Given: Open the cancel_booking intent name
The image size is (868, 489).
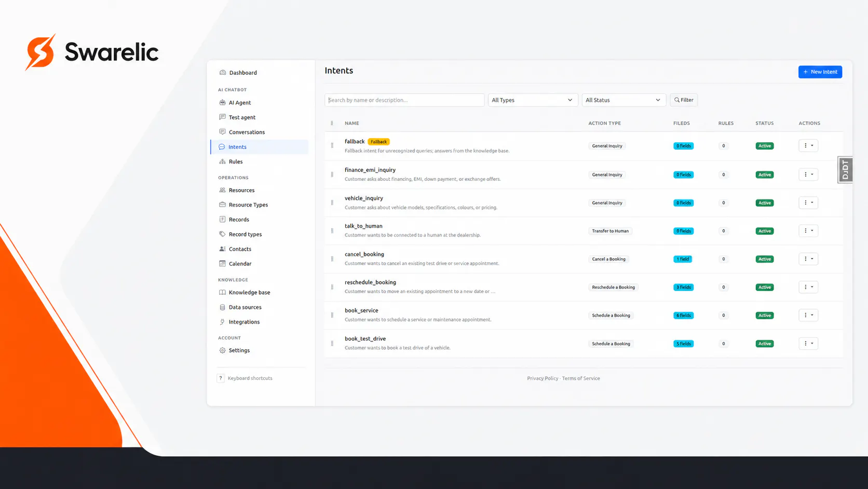Looking at the screenshot, I should tap(364, 255).
